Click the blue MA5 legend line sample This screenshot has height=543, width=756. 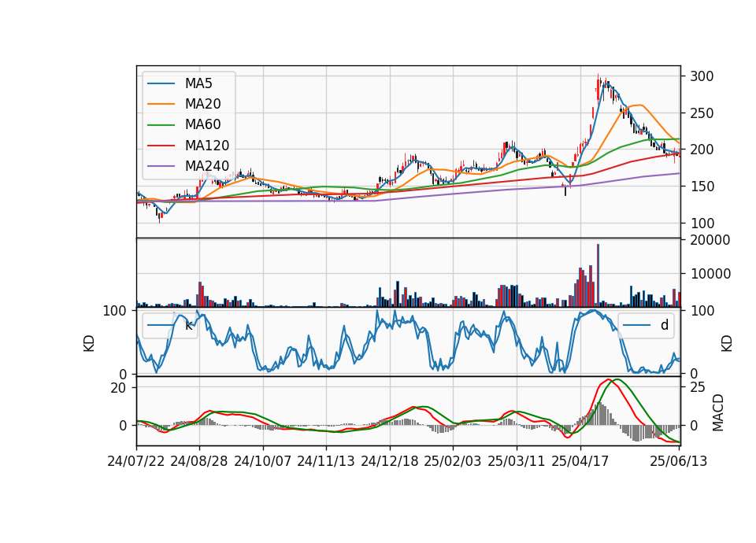(161, 83)
